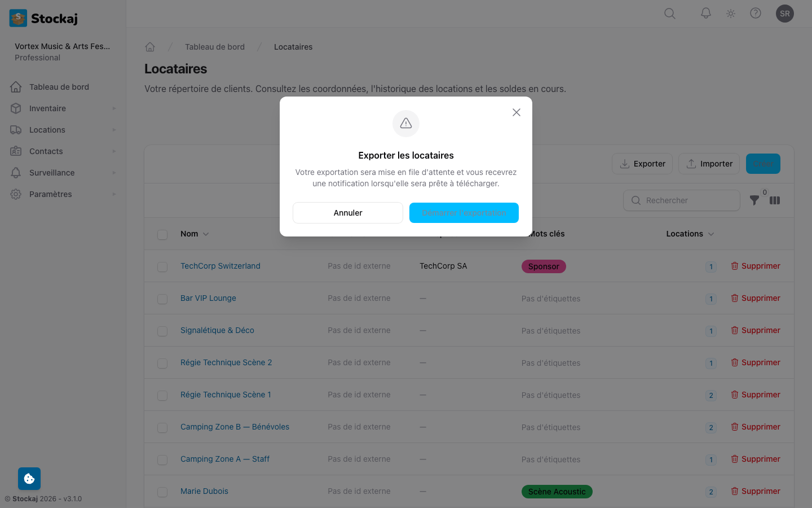
Task: Go home via the breadcrumb house icon
Action: coord(150,47)
